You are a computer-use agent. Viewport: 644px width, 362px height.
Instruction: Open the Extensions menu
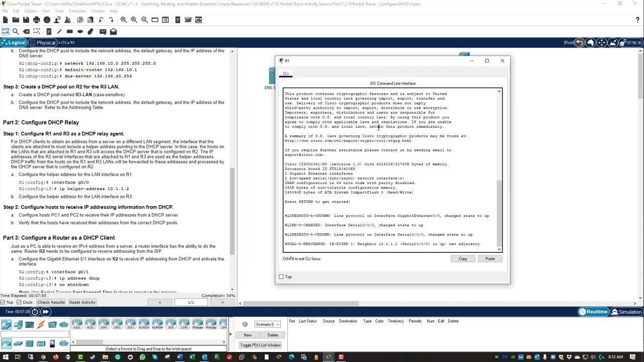[x=77, y=11]
